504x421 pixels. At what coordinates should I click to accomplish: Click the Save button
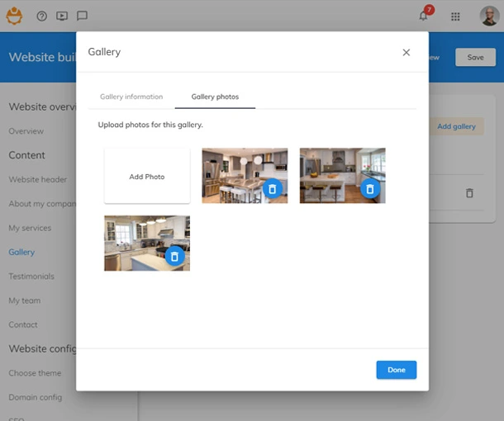point(475,58)
